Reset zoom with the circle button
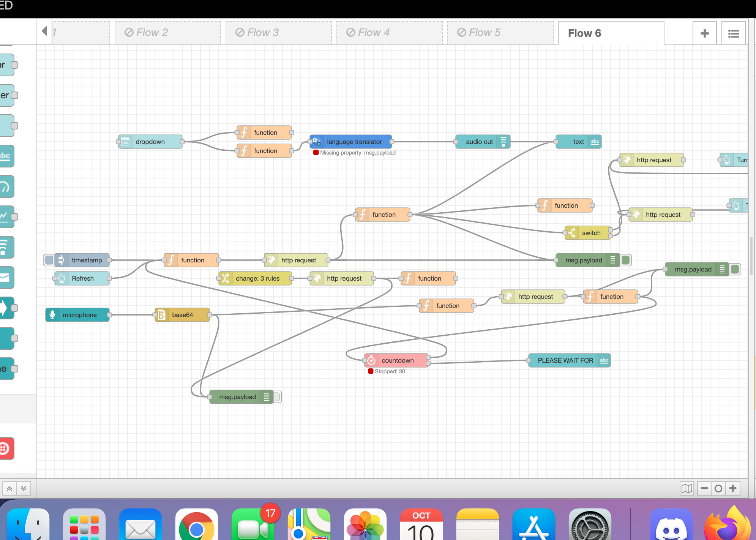The image size is (756, 540). point(718,488)
